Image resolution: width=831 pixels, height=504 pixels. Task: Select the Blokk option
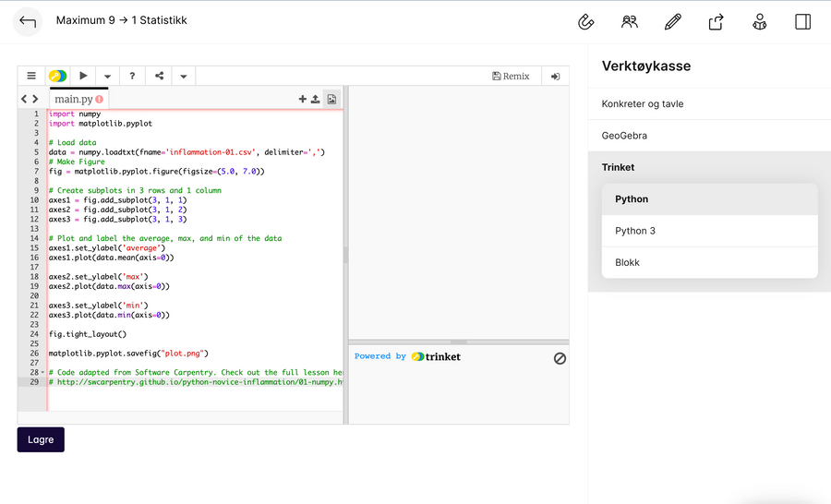pyautogui.click(x=710, y=263)
